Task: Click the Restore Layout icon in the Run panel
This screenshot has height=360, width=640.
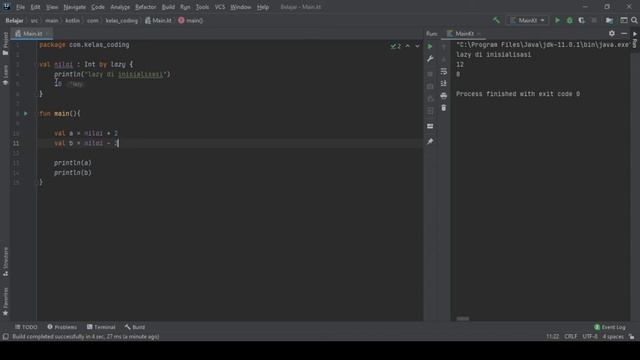Action: tap(430, 127)
